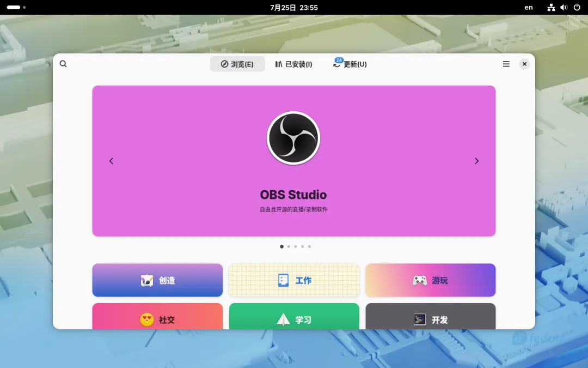The width and height of the screenshot is (588, 368).
Task: Open the 创造 category
Action: pos(157,280)
